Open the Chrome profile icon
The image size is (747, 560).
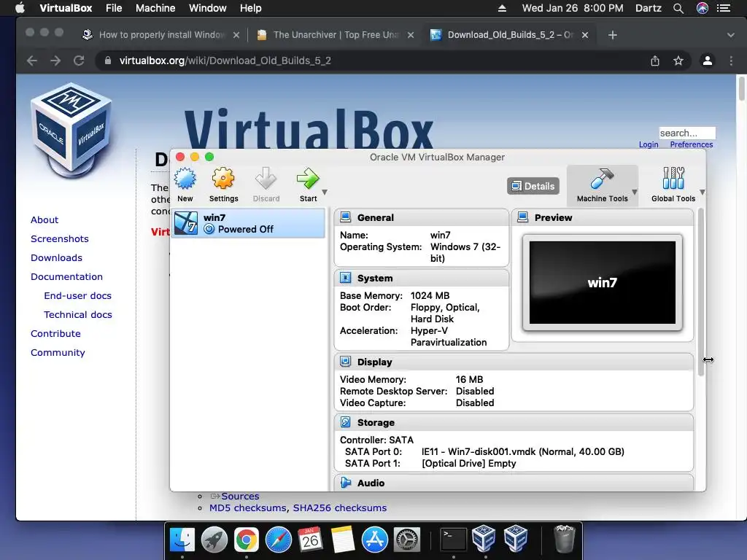(x=708, y=61)
